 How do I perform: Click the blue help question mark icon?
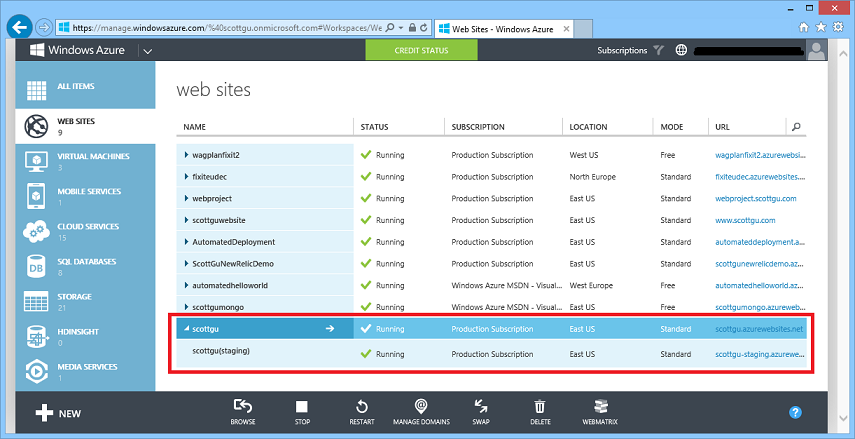[796, 412]
